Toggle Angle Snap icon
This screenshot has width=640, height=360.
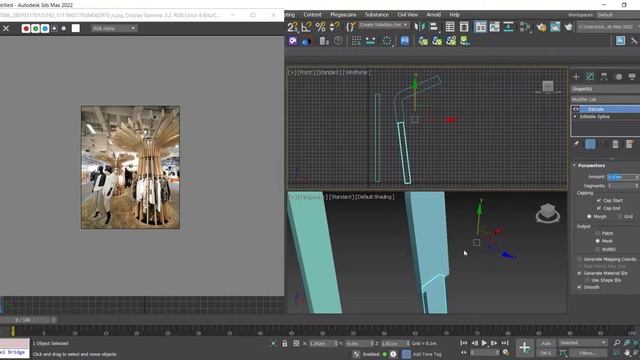306,27
